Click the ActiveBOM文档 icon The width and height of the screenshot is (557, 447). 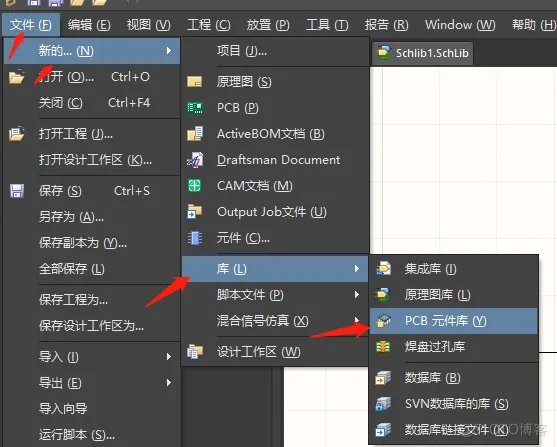195,134
